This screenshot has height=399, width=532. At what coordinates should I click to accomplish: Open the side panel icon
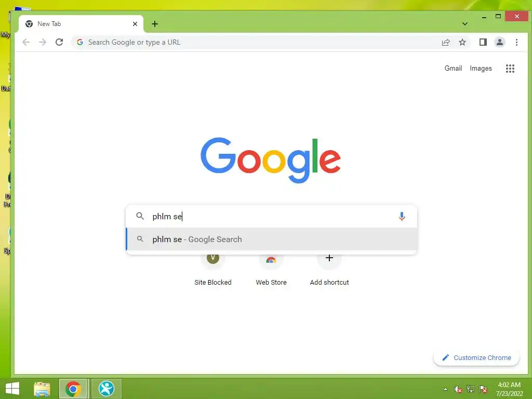(483, 42)
